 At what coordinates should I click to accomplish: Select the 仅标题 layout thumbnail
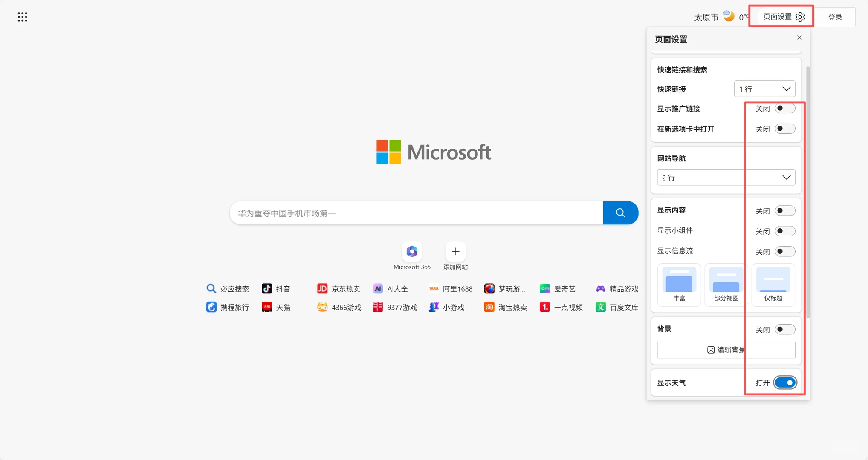(773, 285)
